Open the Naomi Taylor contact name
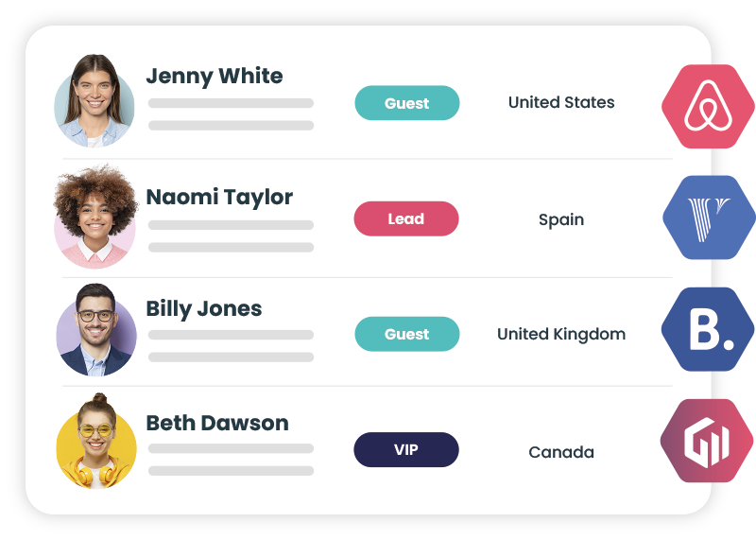Image resolution: width=756 pixels, height=540 pixels. [x=219, y=197]
